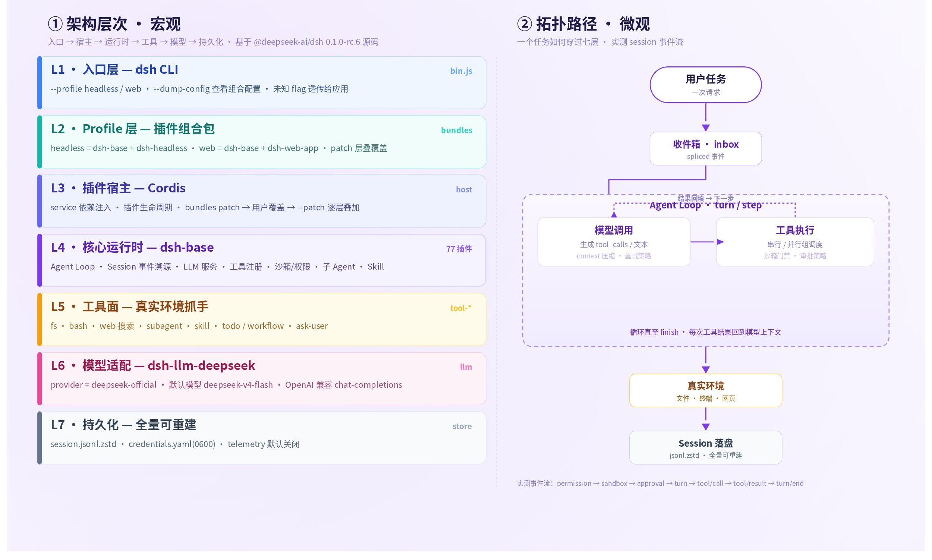Select the 真实环境 node
Screen dimensions: 932x560
click(x=706, y=391)
